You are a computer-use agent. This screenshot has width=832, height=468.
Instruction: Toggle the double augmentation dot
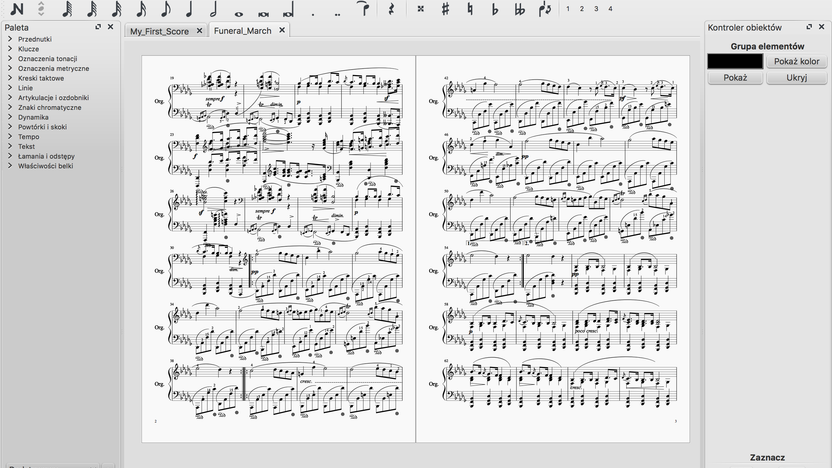pyautogui.click(x=337, y=14)
